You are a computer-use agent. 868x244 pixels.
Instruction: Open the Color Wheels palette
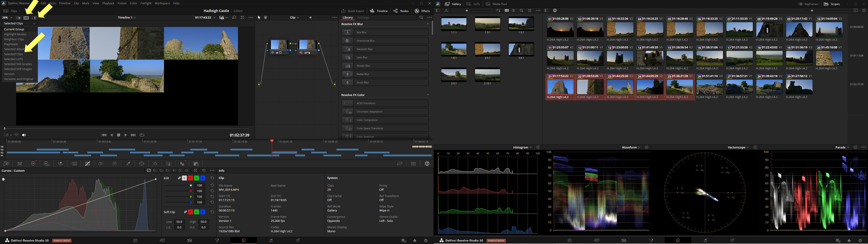33,164
